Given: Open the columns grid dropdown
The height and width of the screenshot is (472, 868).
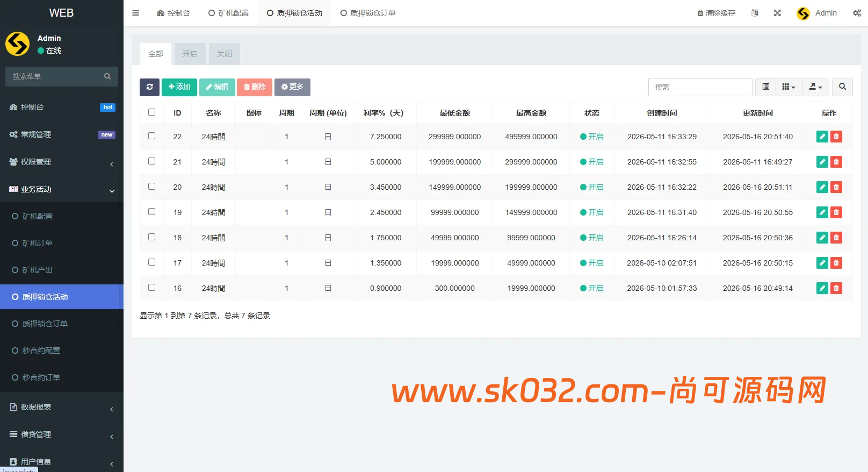Looking at the screenshot, I should [789, 87].
